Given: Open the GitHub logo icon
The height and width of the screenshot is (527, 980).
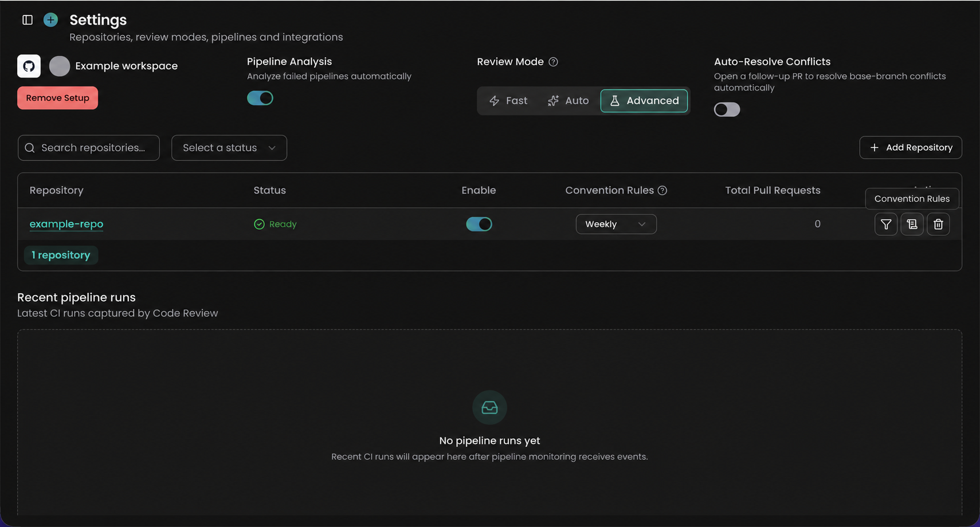Looking at the screenshot, I should (x=29, y=66).
